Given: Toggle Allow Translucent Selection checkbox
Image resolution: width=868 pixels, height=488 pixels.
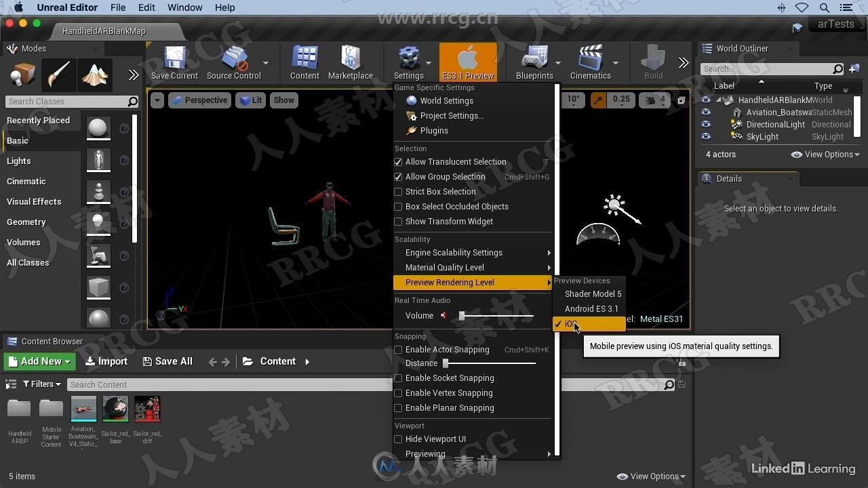Looking at the screenshot, I should point(398,162).
